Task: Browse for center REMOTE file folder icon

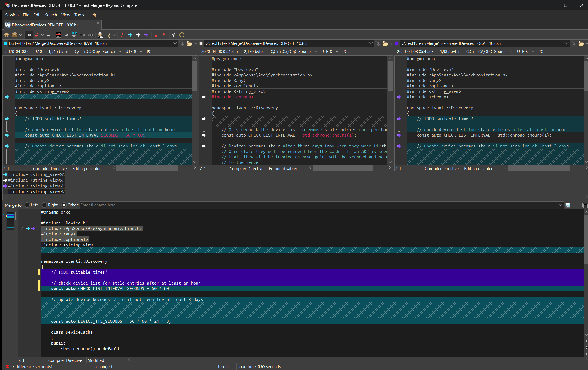Action: [x=385, y=43]
